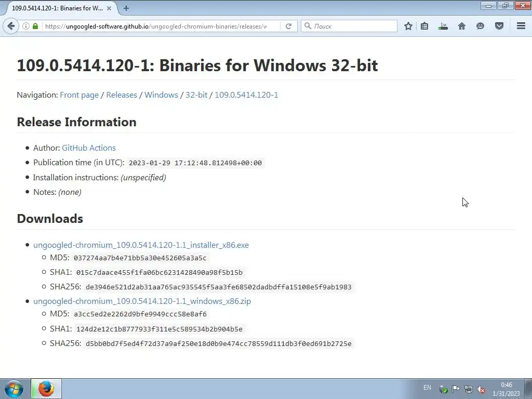Click the security shield tray icon
The height and width of the screenshot is (399, 532).
click(x=443, y=389)
